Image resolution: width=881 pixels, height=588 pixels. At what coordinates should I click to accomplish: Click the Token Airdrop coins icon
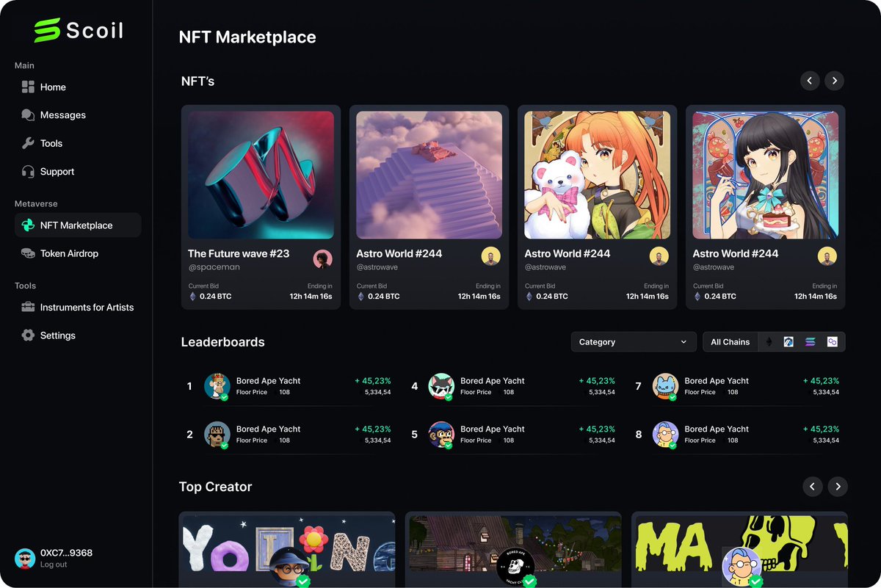(28, 253)
